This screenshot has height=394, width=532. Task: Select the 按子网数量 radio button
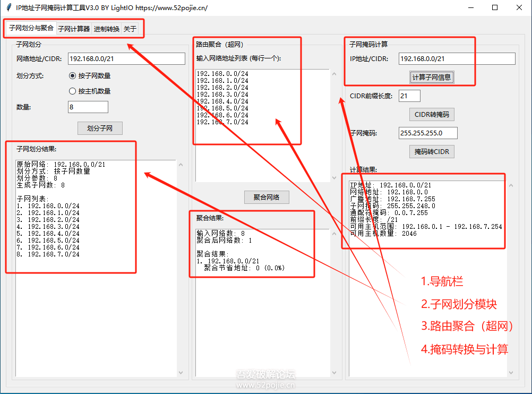tap(73, 76)
